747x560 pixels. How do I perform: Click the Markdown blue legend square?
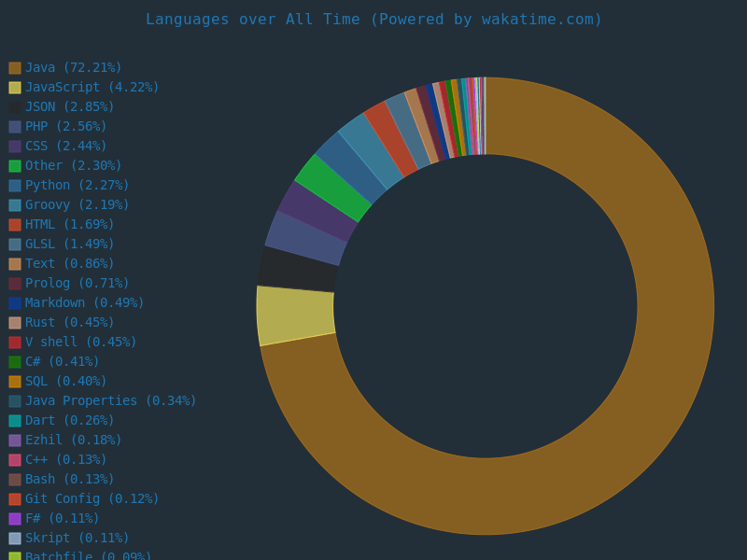(13, 302)
